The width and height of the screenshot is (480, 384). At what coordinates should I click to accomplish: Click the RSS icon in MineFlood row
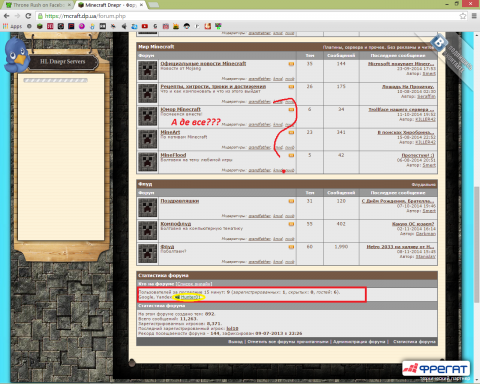(x=291, y=155)
